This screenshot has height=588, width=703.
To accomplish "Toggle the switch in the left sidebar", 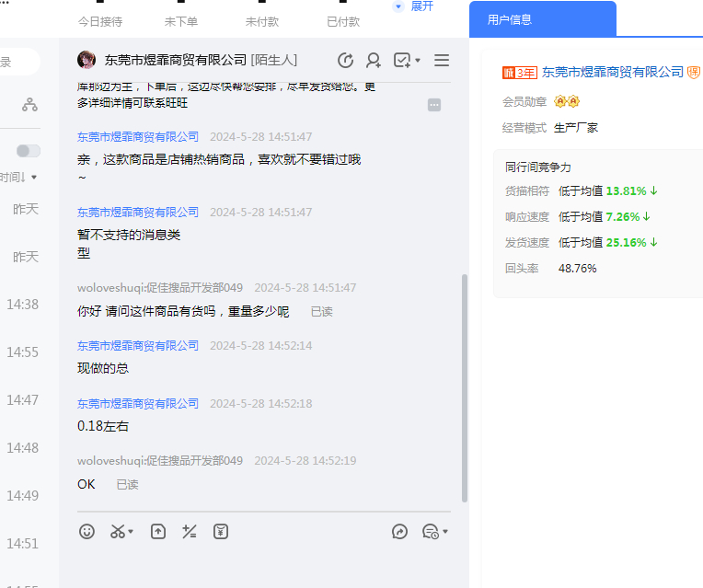I will coord(29,151).
